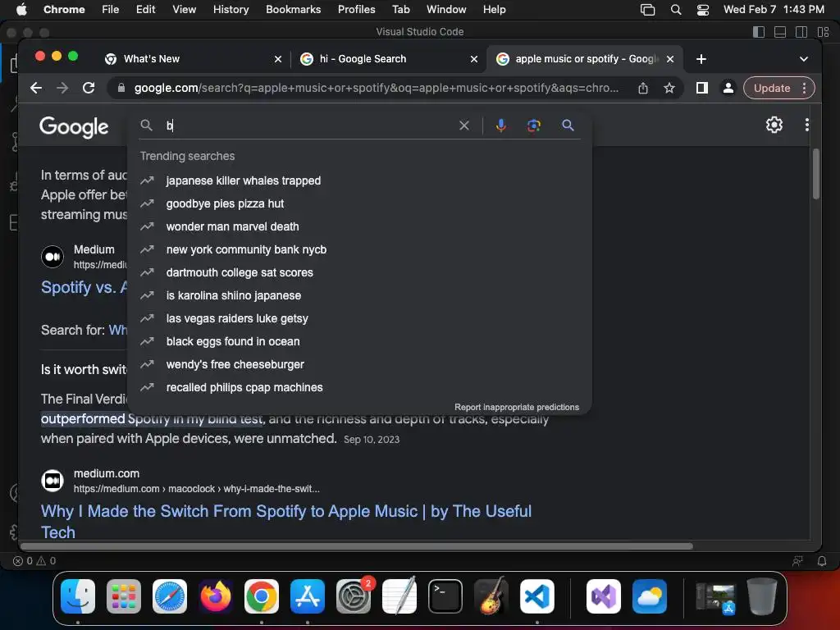The height and width of the screenshot is (630, 840).
Task: Select suggestion new york community bank nycb
Action: [x=359, y=249]
